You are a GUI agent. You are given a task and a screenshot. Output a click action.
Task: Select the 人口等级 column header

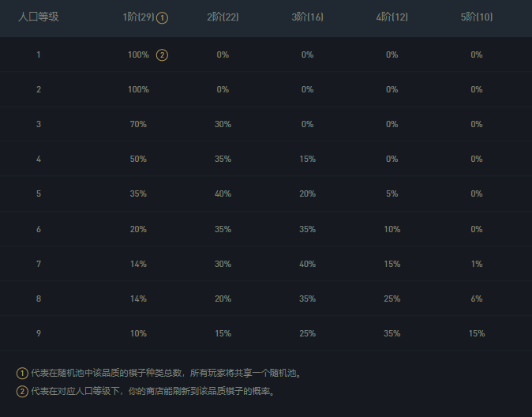pos(38,17)
